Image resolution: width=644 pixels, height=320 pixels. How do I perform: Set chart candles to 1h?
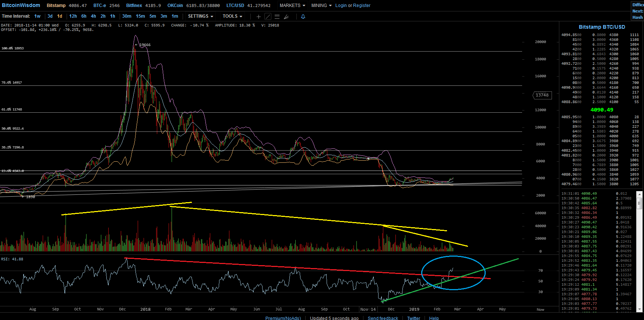point(113,16)
